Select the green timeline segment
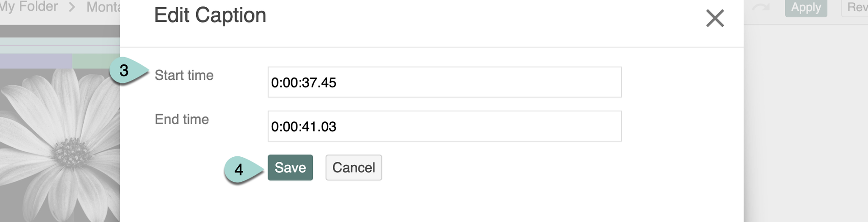This screenshot has width=868, height=222. [95, 61]
